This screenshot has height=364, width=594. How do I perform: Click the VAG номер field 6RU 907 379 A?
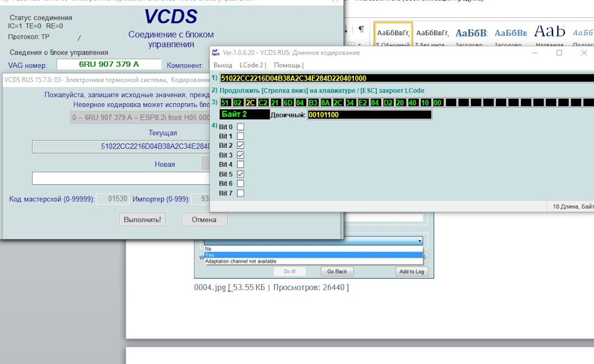[109, 64]
